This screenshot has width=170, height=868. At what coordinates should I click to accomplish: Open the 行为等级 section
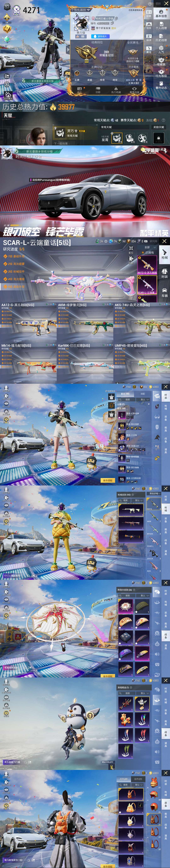161,73
